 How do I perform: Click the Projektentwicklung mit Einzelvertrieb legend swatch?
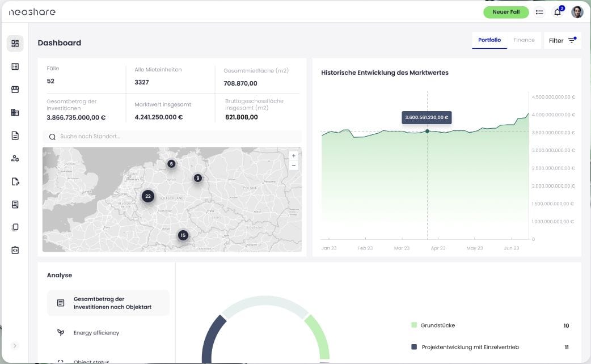[414, 347]
